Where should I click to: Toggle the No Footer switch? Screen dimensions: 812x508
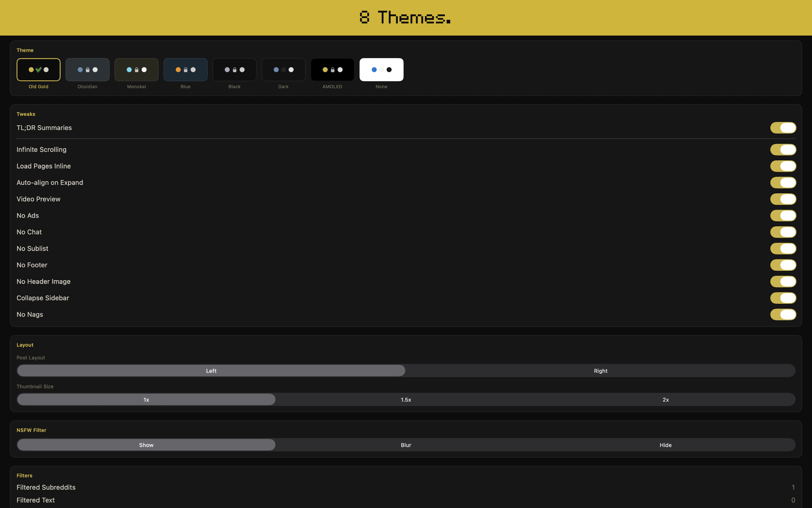tap(783, 265)
